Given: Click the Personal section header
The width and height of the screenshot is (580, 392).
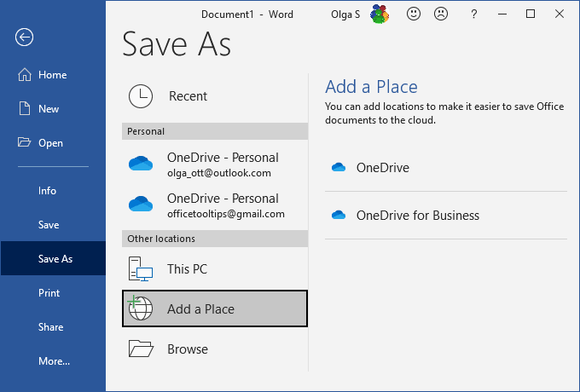Looking at the screenshot, I should [x=215, y=131].
